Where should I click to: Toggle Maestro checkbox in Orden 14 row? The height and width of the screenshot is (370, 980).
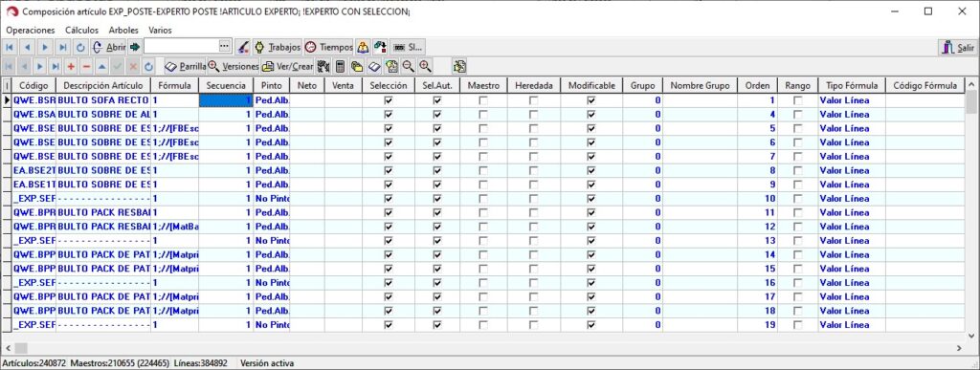(483, 254)
